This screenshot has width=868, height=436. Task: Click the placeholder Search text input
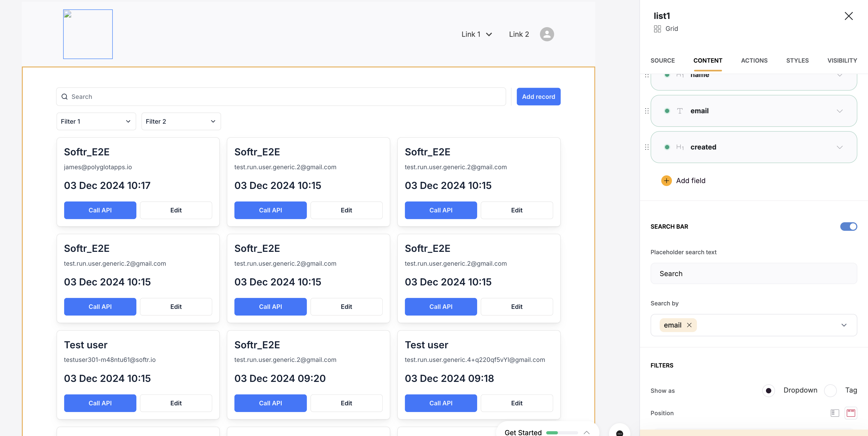tap(753, 273)
